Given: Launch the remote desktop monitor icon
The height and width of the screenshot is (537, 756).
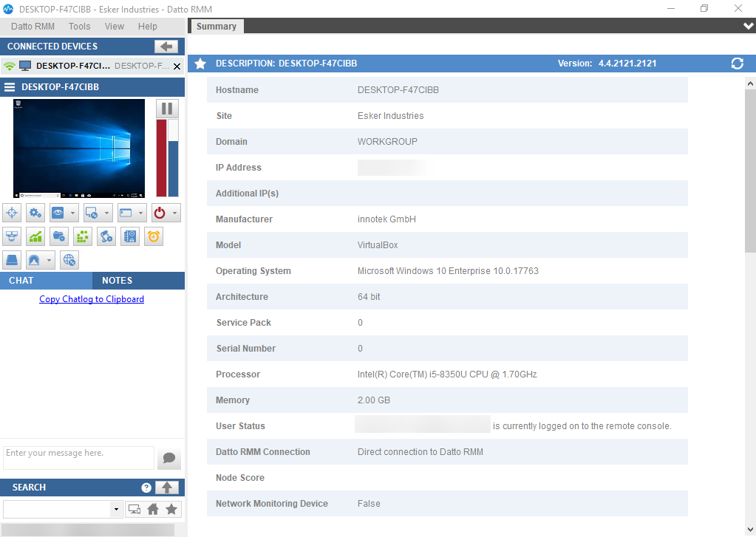Looking at the screenshot, I should 92,213.
